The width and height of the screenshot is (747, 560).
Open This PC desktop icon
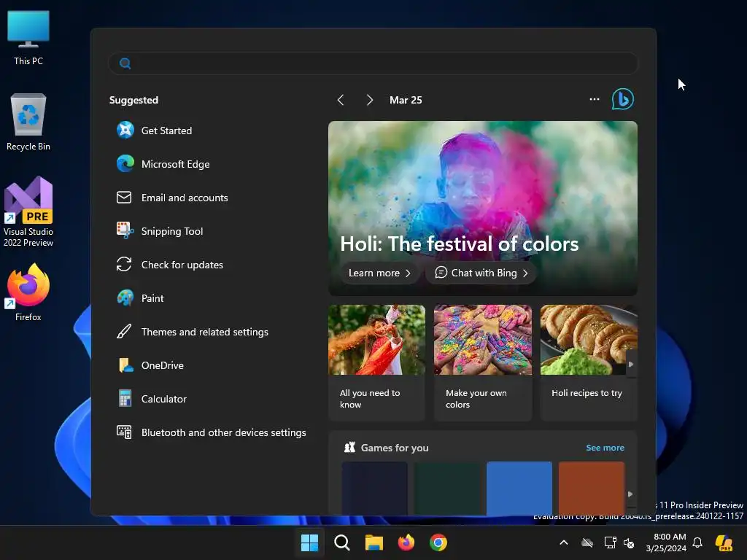28,38
